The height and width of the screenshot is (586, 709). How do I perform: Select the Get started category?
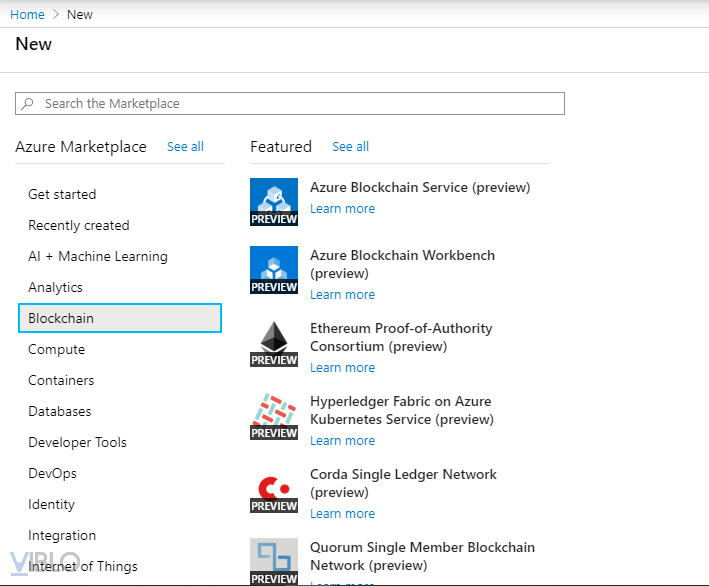coord(62,194)
